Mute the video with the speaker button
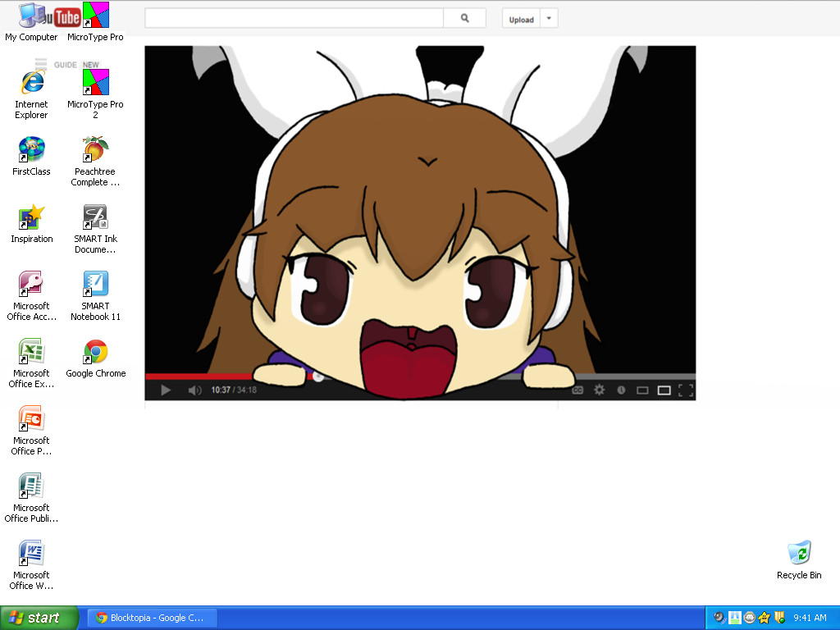 click(x=194, y=390)
